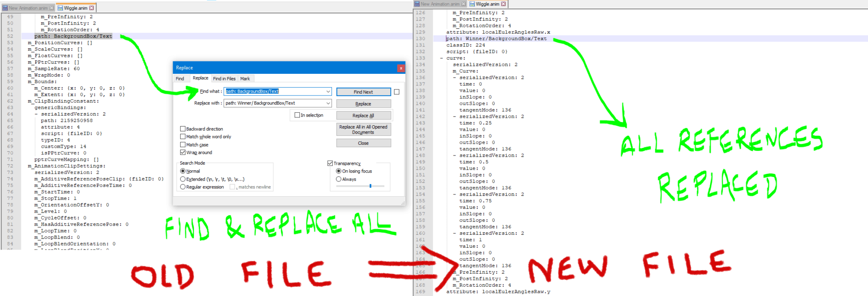Click the save-disk icon on left Wiggle.anim tab

[60, 8]
